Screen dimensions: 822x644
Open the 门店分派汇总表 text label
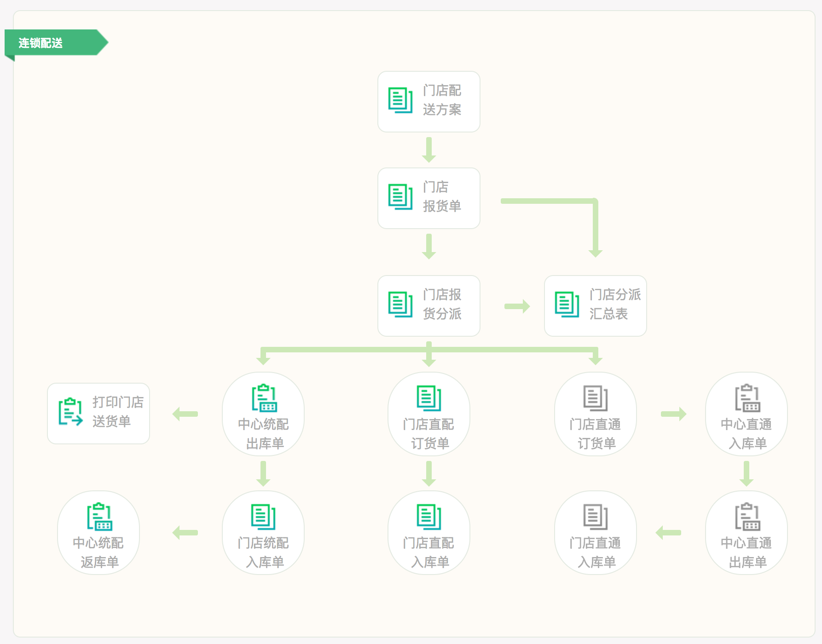coord(614,305)
